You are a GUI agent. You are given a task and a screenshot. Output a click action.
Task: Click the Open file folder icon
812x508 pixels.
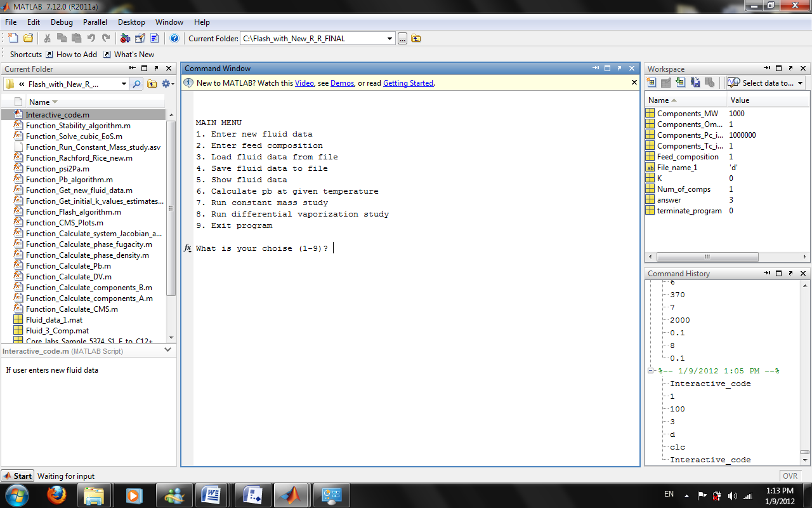point(28,38)
